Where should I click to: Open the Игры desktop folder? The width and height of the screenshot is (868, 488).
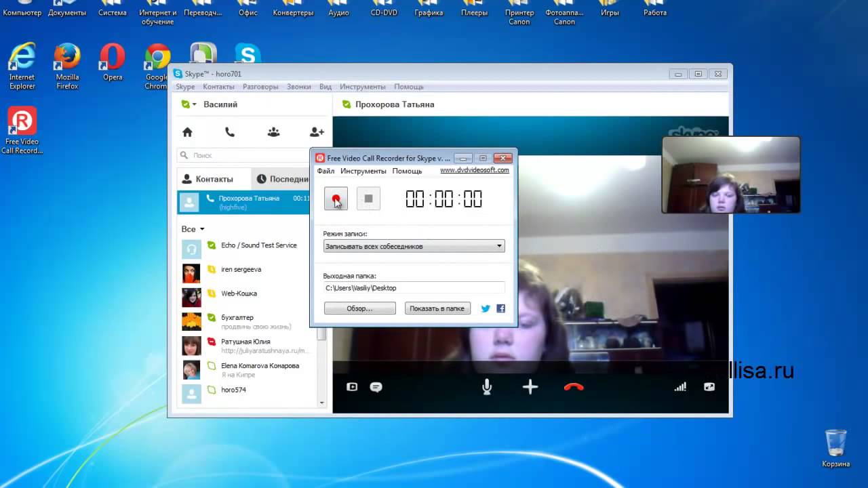[610, 9]
